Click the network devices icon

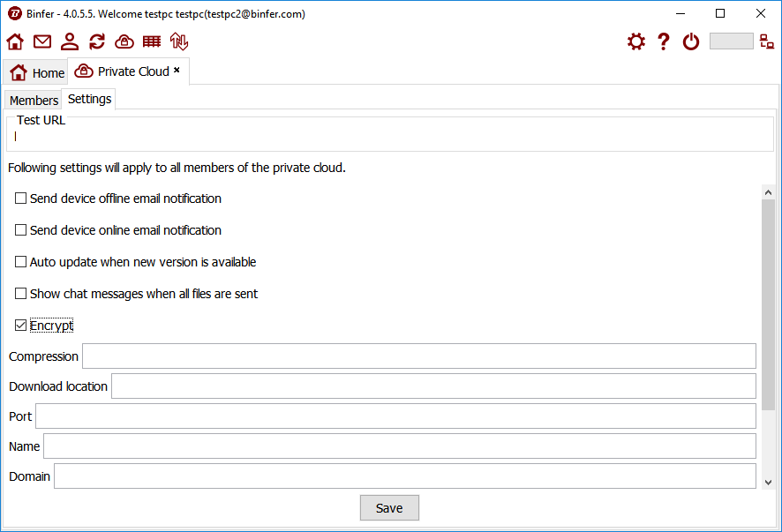coord(767,41)
